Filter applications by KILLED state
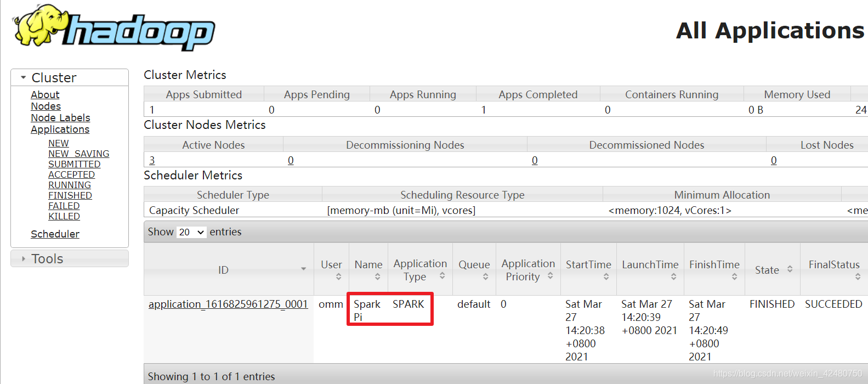 [x=64, y=216]
